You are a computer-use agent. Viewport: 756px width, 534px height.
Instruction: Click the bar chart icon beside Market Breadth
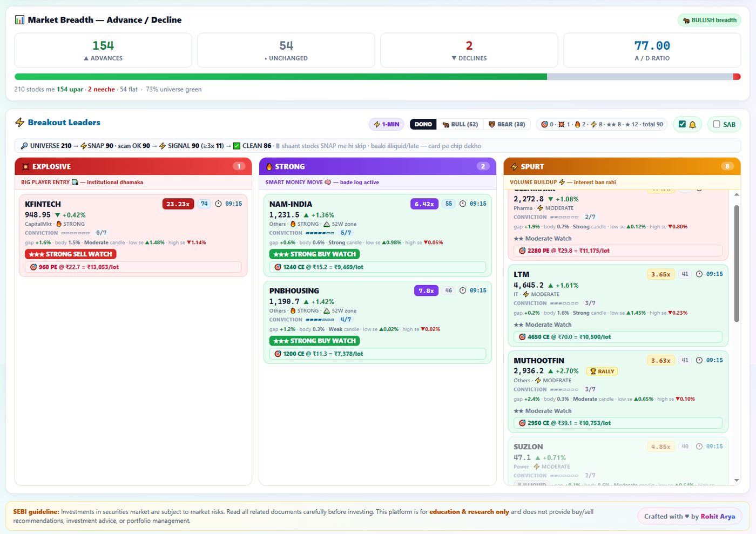19,20
